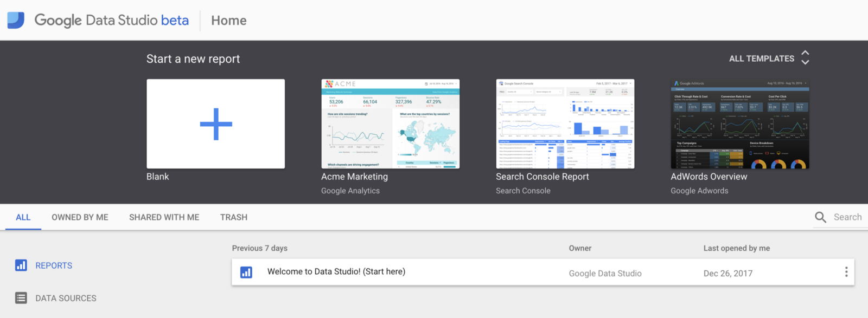Click the report icon beside Welcome to Data Studio

point(246,272)
